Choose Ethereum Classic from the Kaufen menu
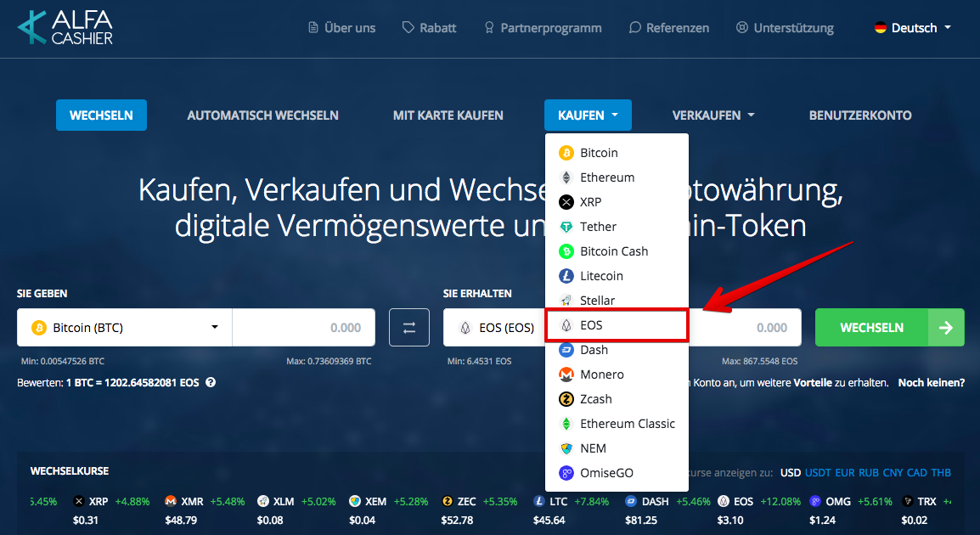The height and width of the screenshot is (535, 980). 617,424
